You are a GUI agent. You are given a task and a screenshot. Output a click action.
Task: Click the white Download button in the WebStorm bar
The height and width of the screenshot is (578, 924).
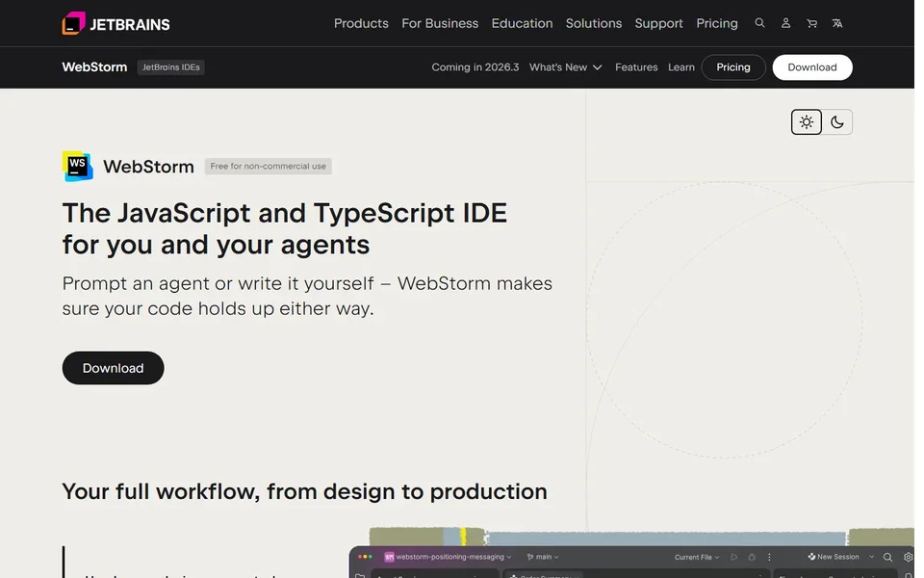coord(812,67)
